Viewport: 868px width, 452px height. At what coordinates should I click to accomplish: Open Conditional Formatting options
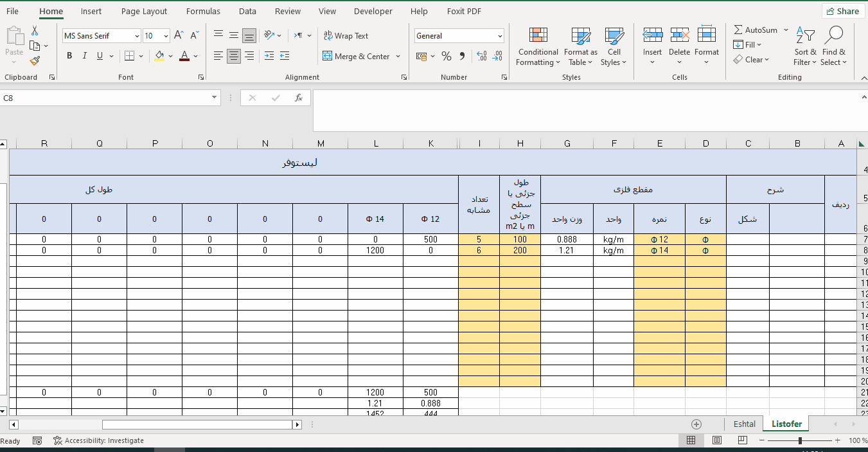tap(538, 47)
